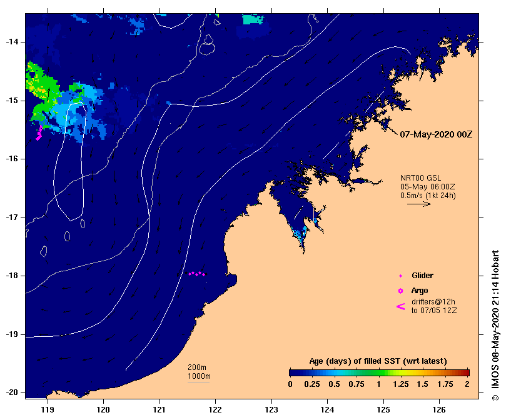Viewport: 506px width, 420px height.
Task: Click the latitude axis label -18
Action: coord(12,276)
